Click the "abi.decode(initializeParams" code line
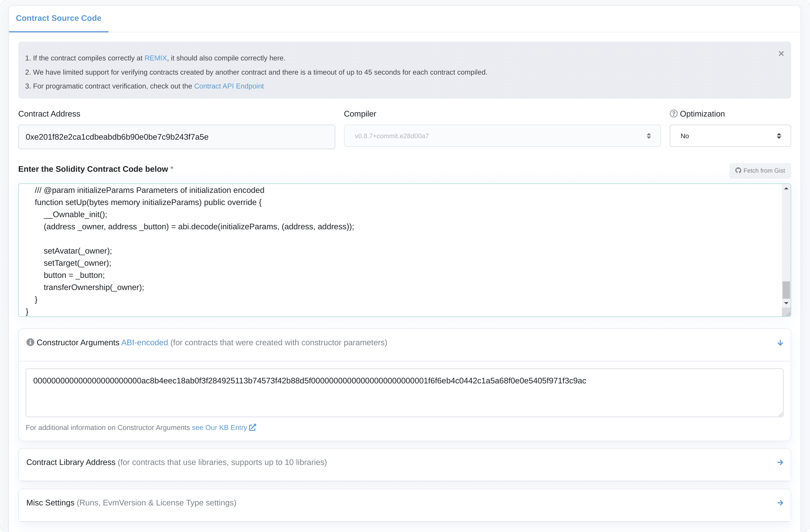Screen dimensions: 810x532 coord(199,227)
